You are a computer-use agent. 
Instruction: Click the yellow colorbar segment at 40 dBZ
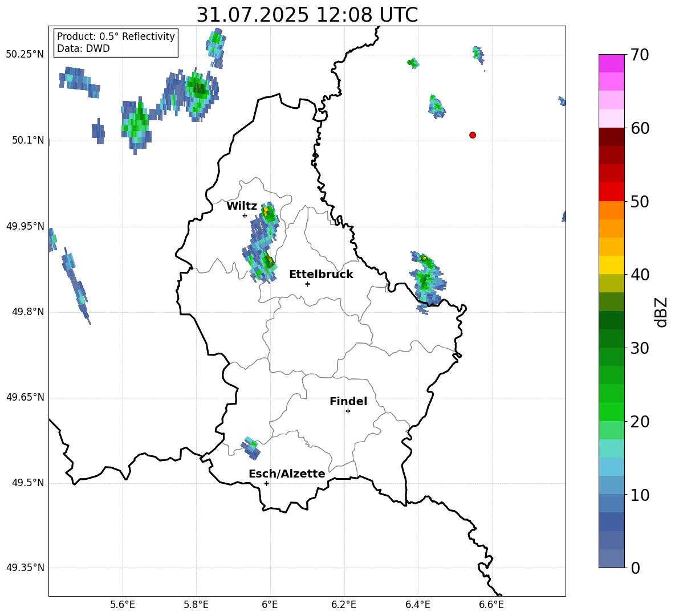pos(611,265)
